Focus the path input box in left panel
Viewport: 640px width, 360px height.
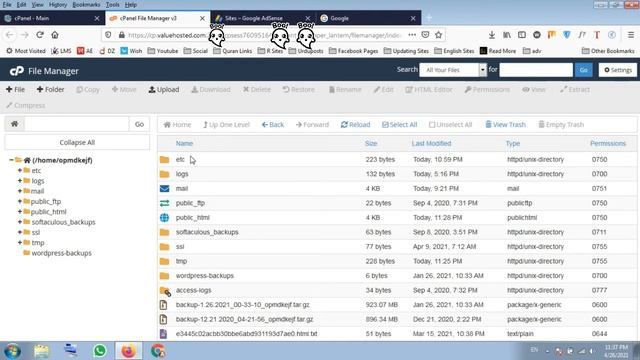[x=76, y=124]
